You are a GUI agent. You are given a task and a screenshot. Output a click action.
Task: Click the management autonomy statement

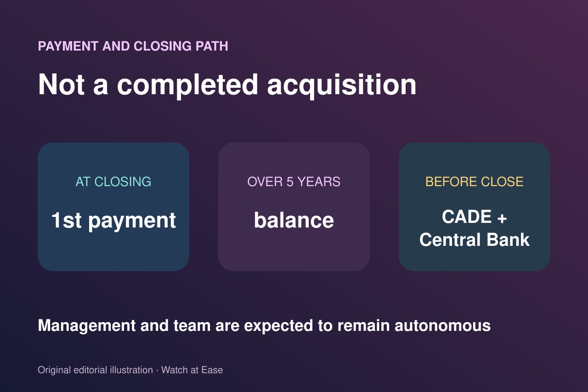[x=264, y=325]
